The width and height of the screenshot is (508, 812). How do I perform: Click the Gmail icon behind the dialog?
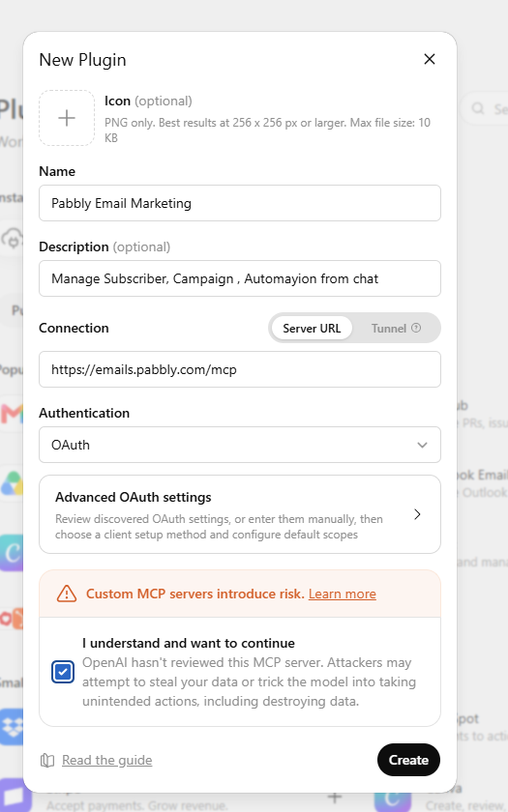pyautogui.click(x=12, y=414)
